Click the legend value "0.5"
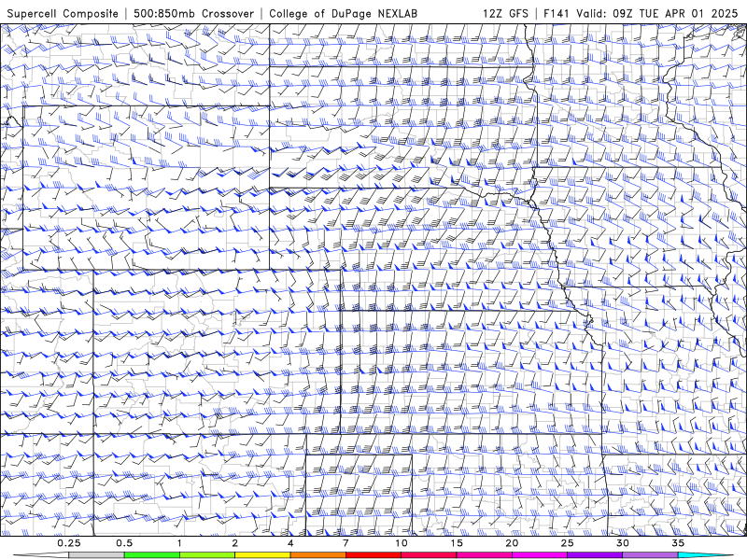 point(124,543)
